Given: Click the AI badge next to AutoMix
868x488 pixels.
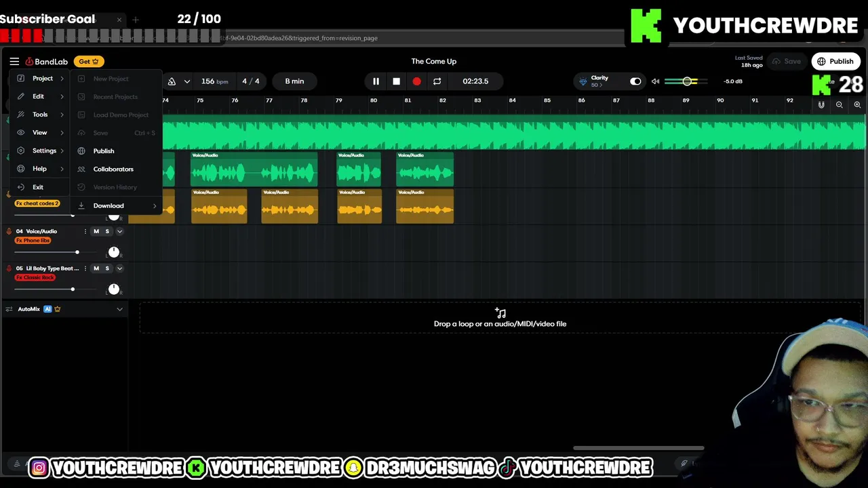Looking at the screenshot, I should tap(47, 309).
